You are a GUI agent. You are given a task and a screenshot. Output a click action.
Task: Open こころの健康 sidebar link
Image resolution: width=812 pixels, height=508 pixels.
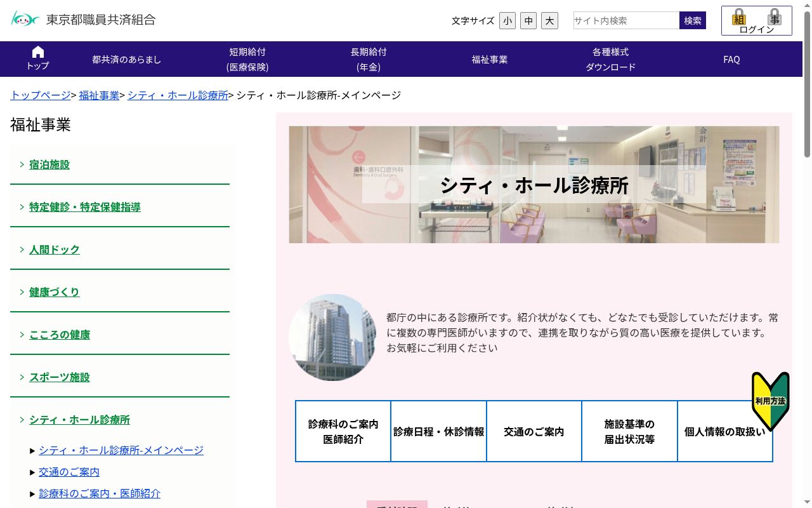[60, 335]
